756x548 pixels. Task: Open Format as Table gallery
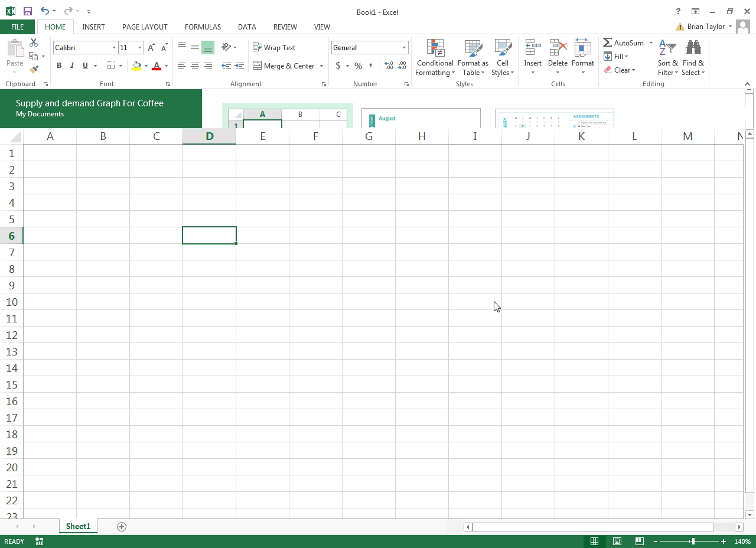click(472, 57)
